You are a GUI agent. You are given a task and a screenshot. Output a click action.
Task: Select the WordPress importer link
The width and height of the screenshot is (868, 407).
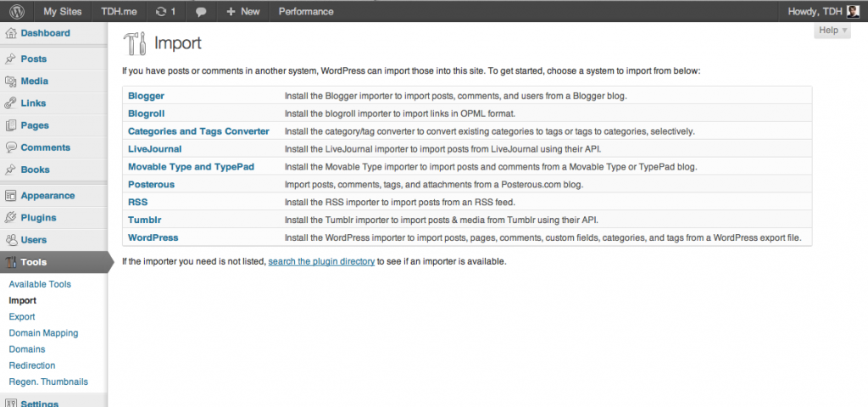point(153,237)
